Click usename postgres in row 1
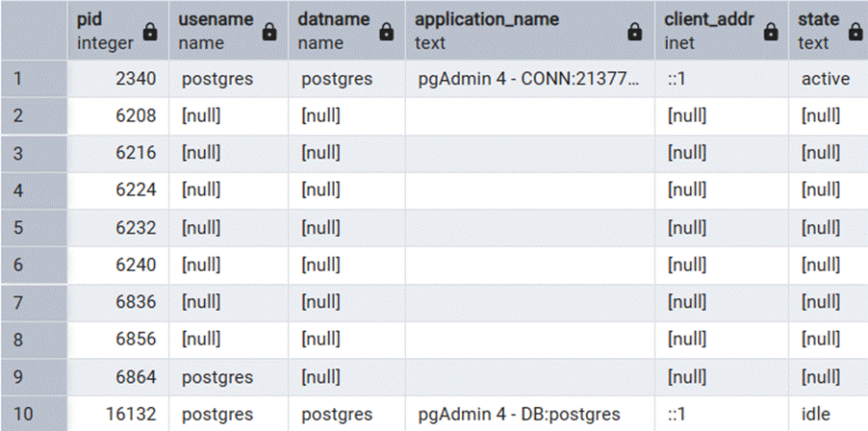Screen dimensions: 868x431 229,79
